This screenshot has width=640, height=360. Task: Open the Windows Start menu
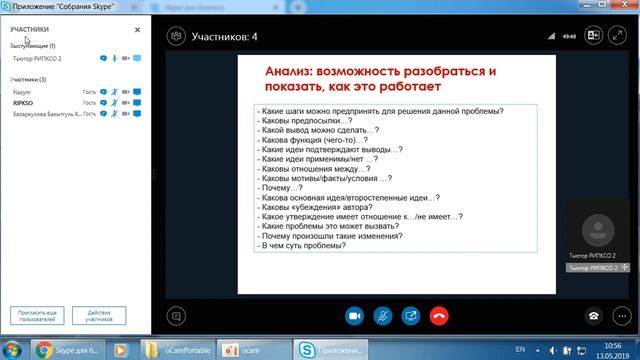12,350
